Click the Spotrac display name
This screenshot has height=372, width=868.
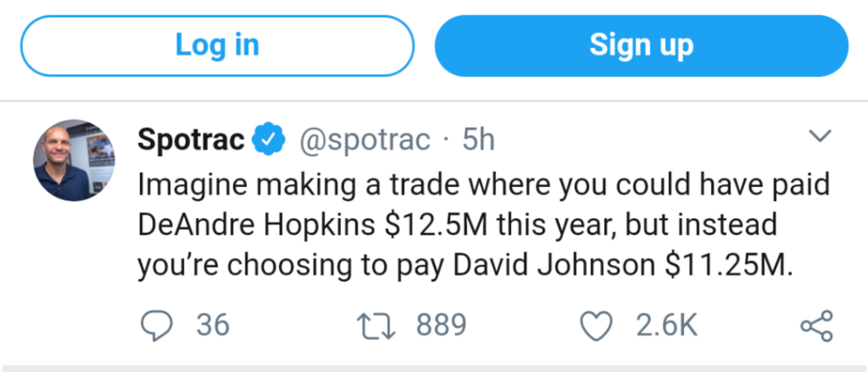coord(191,139)
